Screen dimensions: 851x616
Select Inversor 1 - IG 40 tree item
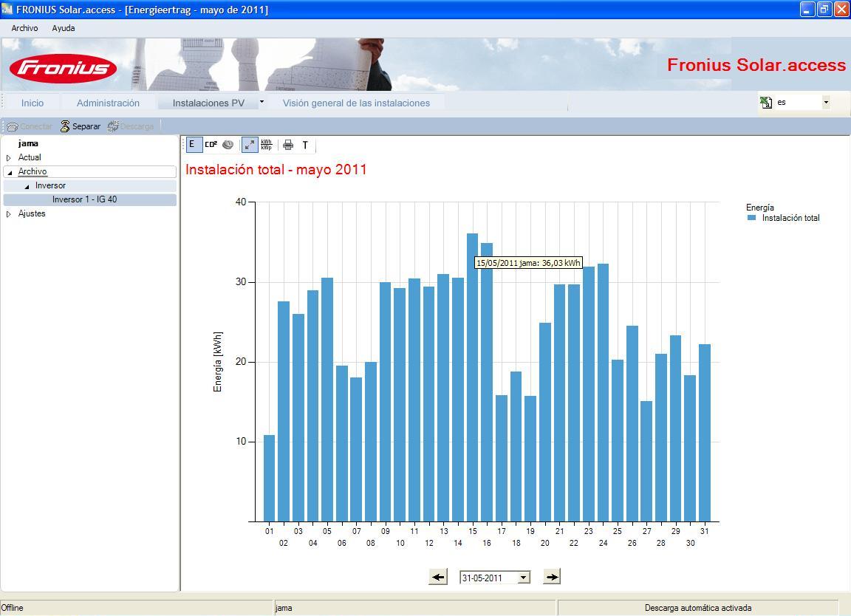(89, 199)
